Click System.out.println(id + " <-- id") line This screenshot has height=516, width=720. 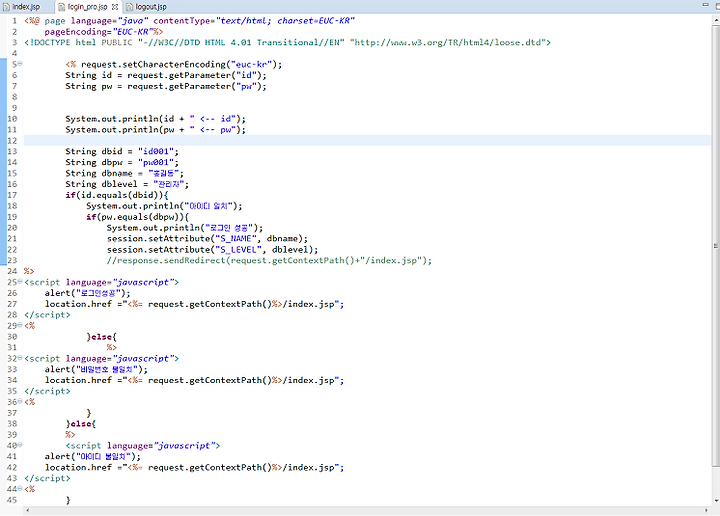155,119
